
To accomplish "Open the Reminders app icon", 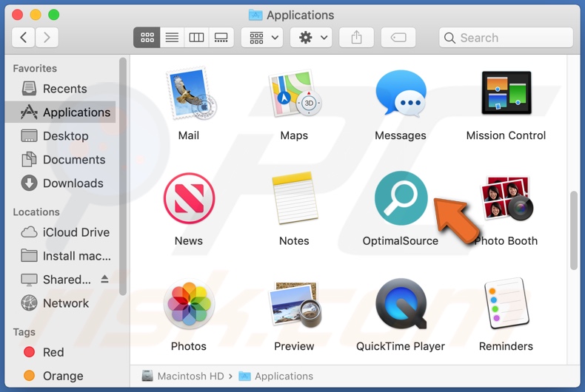I will pos(507,304).
